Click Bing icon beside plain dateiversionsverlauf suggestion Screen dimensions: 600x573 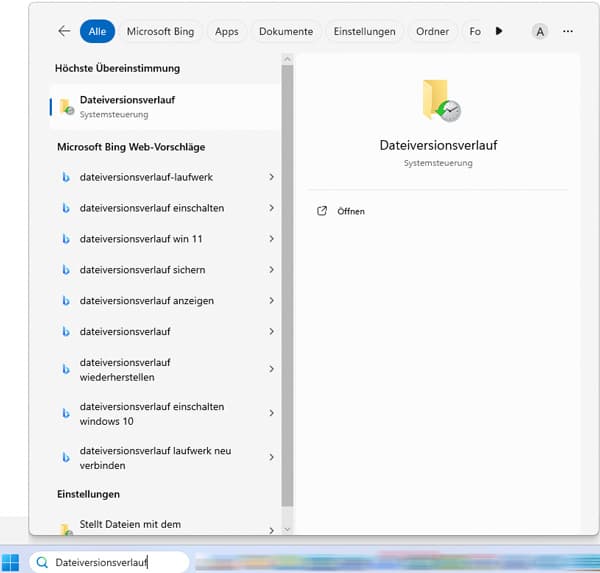(x=66, y=332)
